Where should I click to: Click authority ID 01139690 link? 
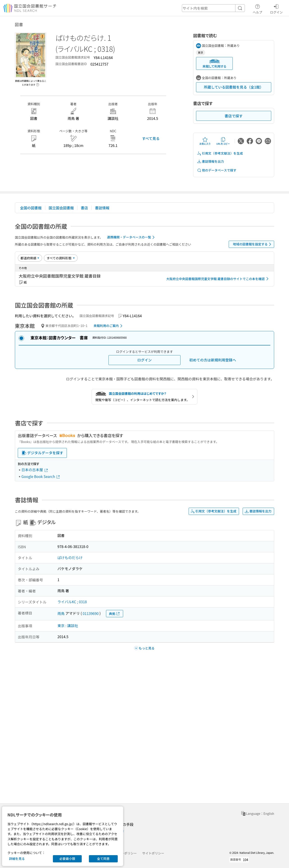tap(90, 614)
